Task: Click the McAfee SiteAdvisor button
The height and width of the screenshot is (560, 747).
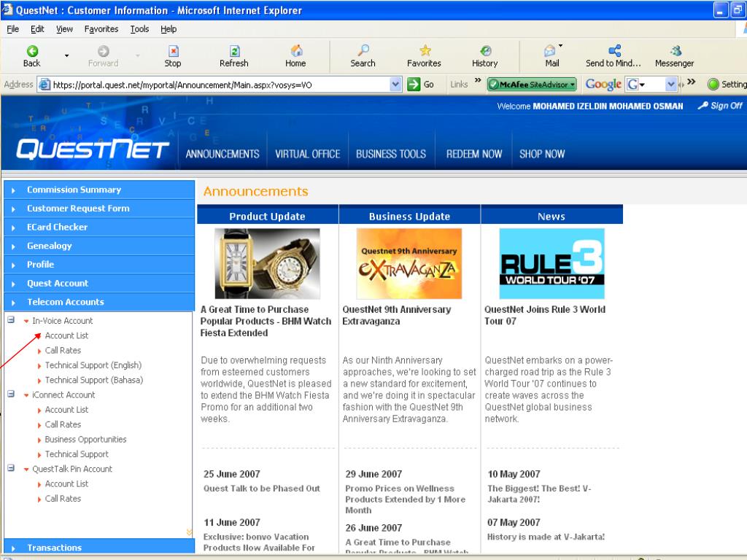Action: [x=532, y=85]
